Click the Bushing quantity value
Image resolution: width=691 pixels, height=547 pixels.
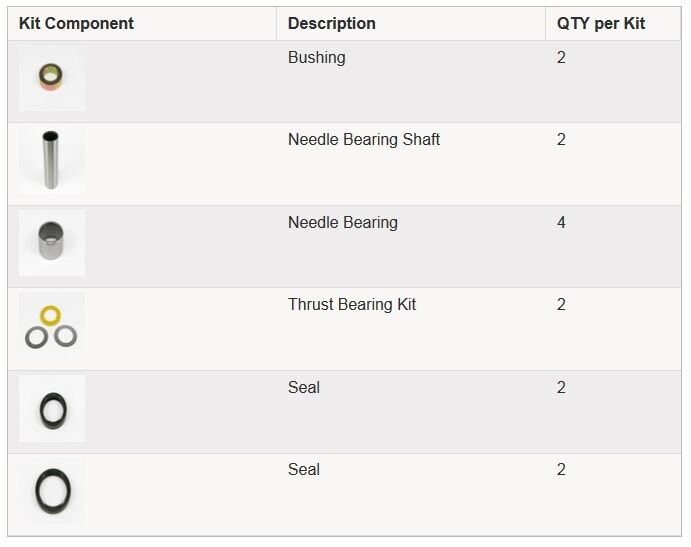click(561, 58)
